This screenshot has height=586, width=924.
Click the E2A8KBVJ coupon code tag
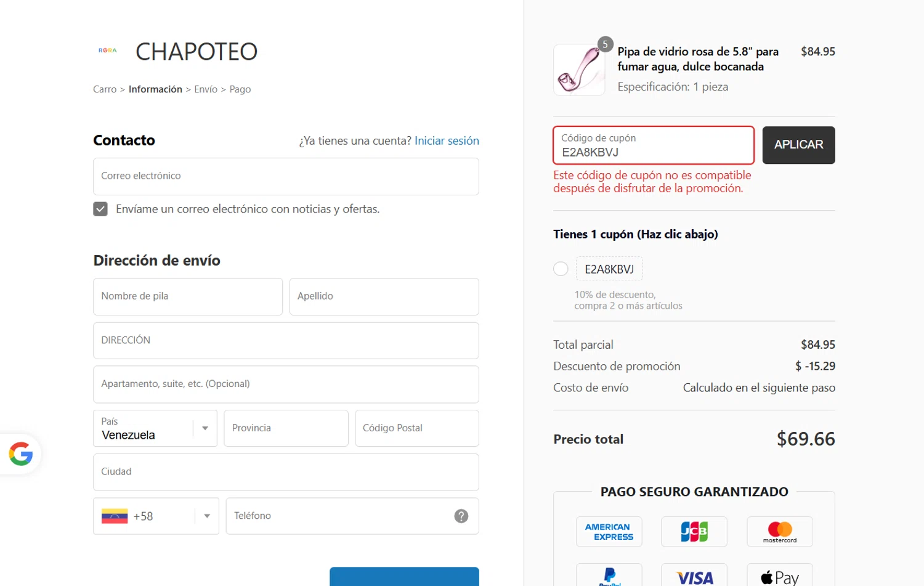(609, 269)
